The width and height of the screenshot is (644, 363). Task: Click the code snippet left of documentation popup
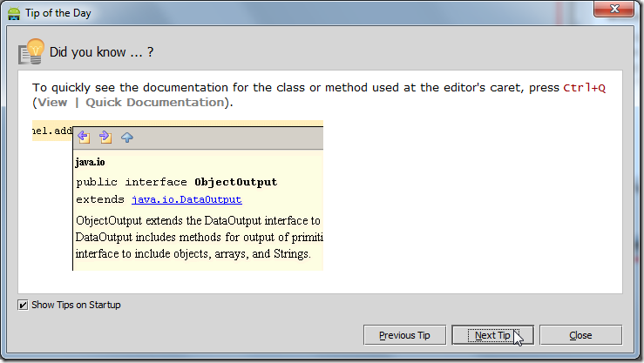(x=51, y=131)
